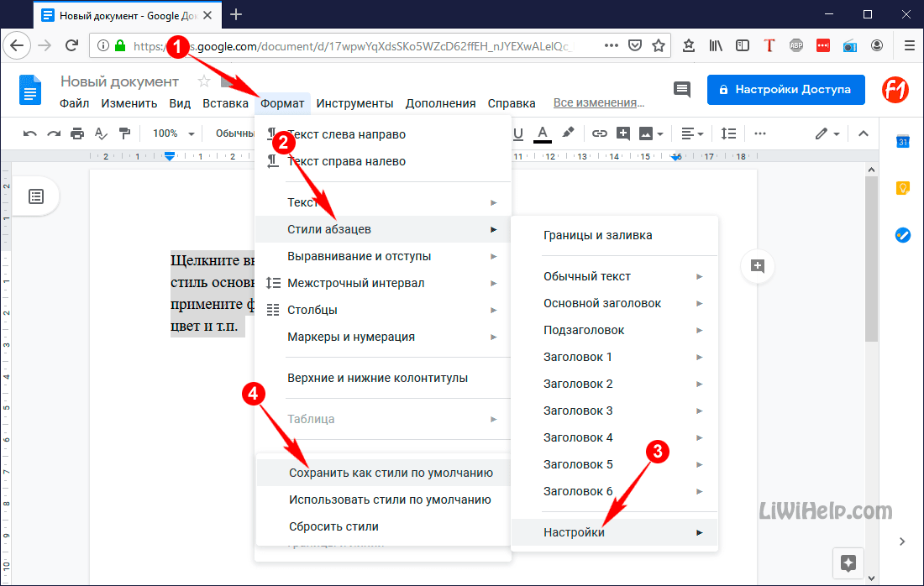
Task: Collapse the side panel chevron
Action: click(902, 542)
